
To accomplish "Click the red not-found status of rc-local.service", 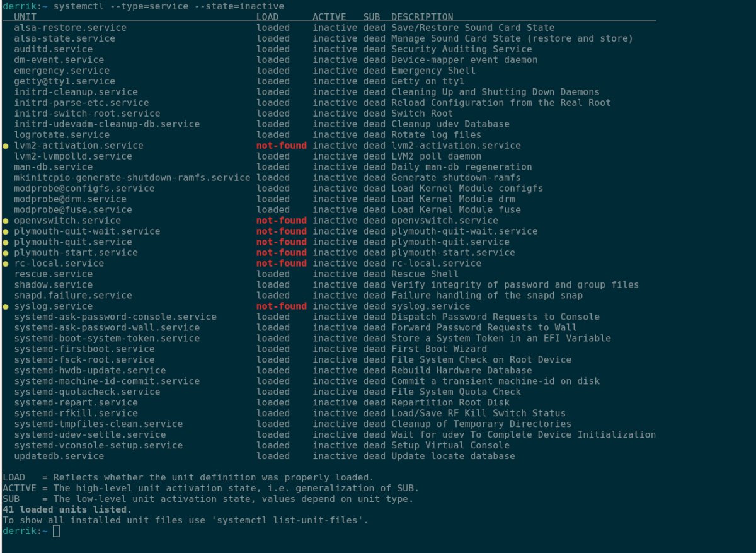I will click(x=281, y=264).
